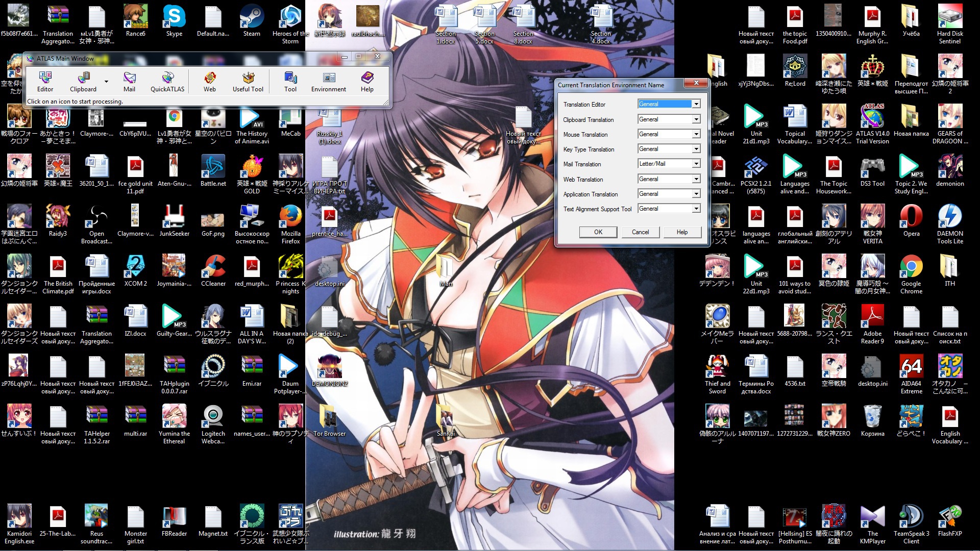Open Mail translation in ATLAS toolbar
Viewport: 980px width, 551px height.
coord(129,82)
